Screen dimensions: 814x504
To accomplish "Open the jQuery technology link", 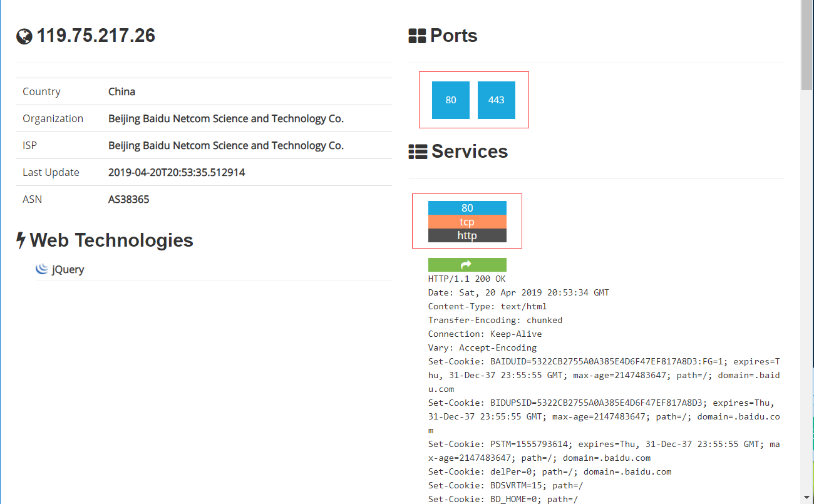I will [x=68, y=270].
